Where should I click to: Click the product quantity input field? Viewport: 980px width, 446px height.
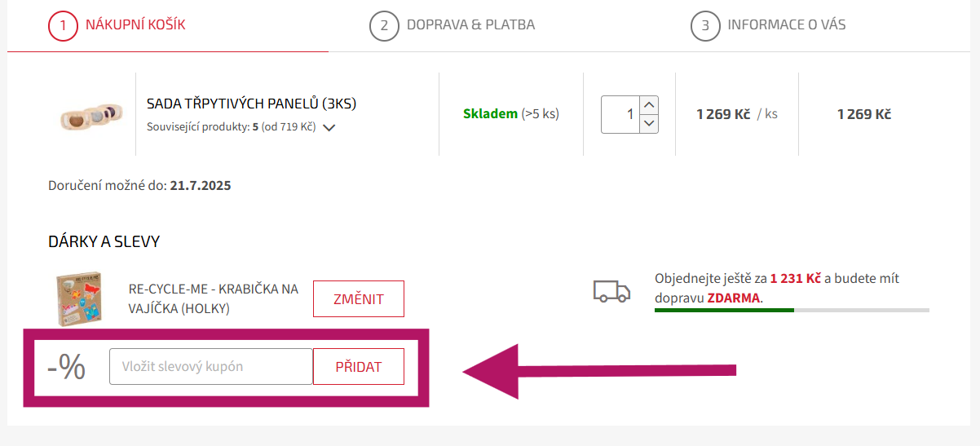620,114
